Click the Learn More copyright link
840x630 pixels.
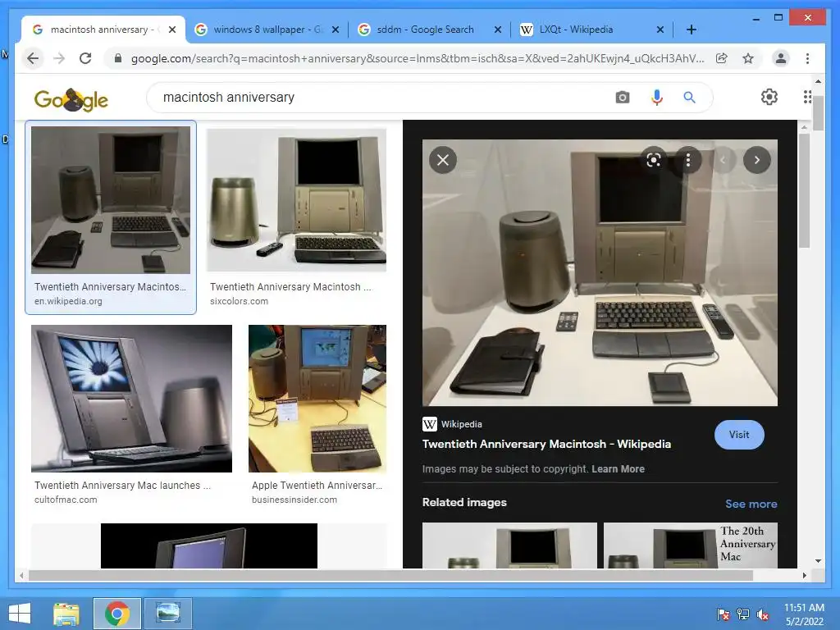click(x=618, y=468)
